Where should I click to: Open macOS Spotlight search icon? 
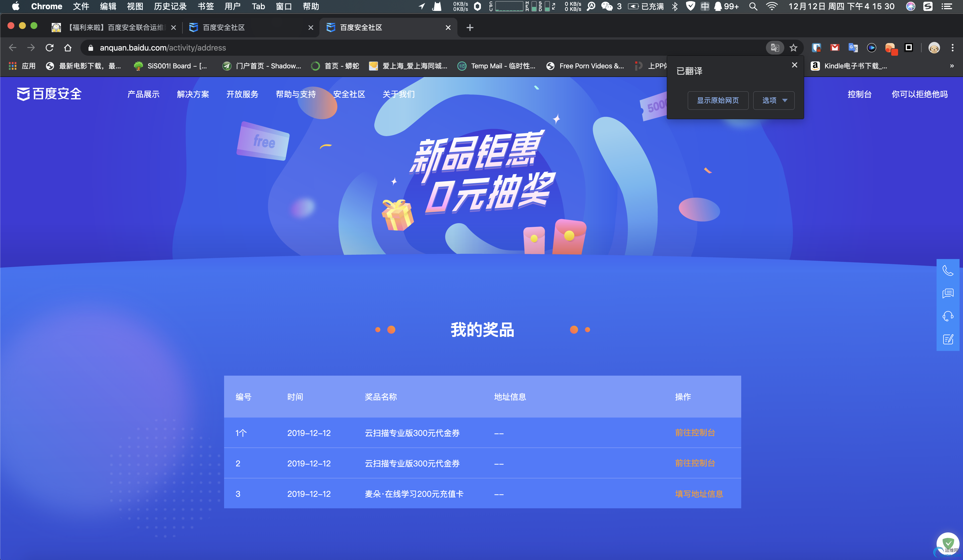[x=753, y=7]
